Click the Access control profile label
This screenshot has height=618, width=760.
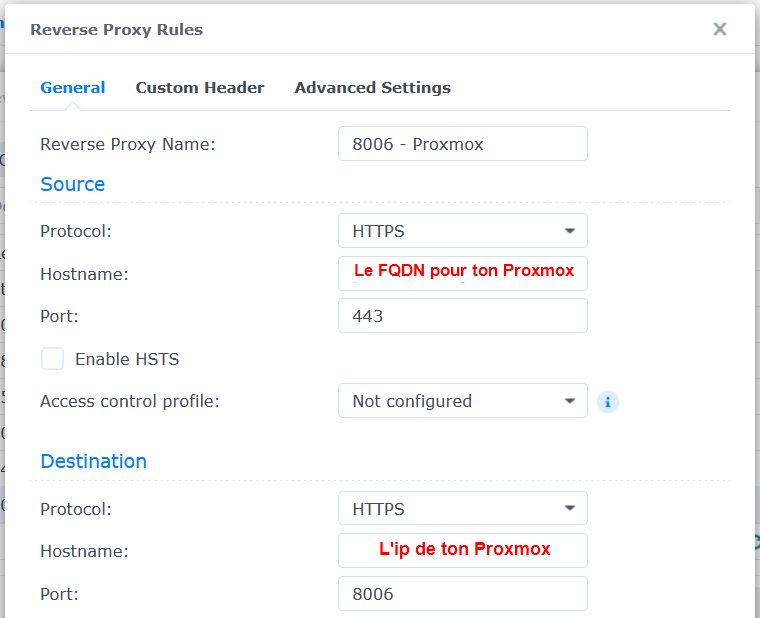point(130,401)
